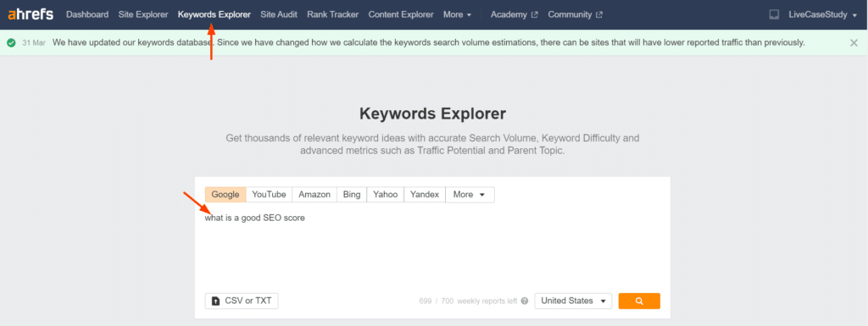This screenshot has height=326, width=868.
Task: Expand the More menu in the top navigation
Action: pos(457,15)
